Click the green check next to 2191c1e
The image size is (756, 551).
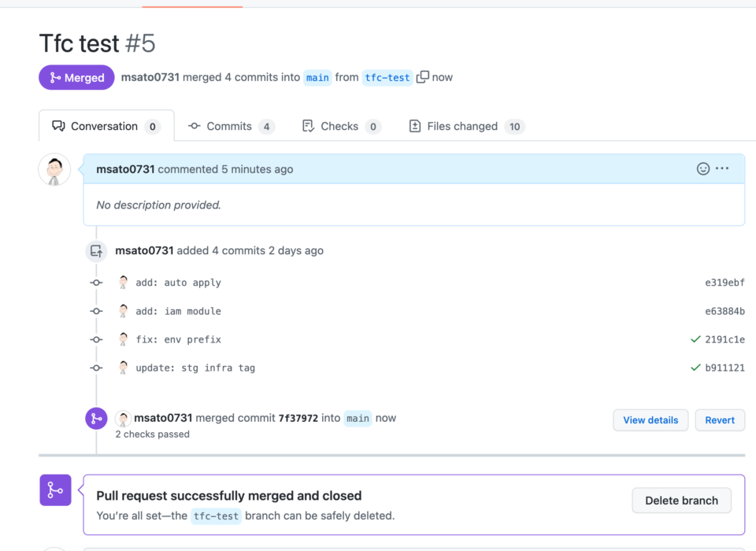click(695, 339)
